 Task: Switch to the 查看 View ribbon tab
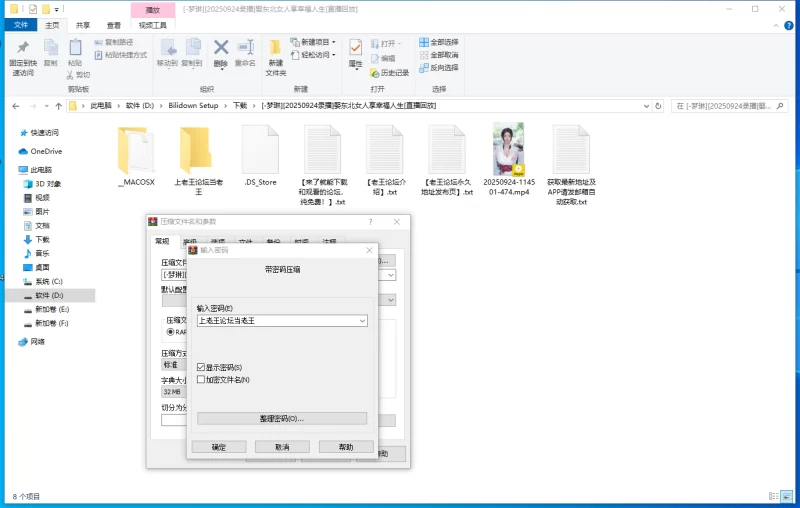tap(113, 25)
